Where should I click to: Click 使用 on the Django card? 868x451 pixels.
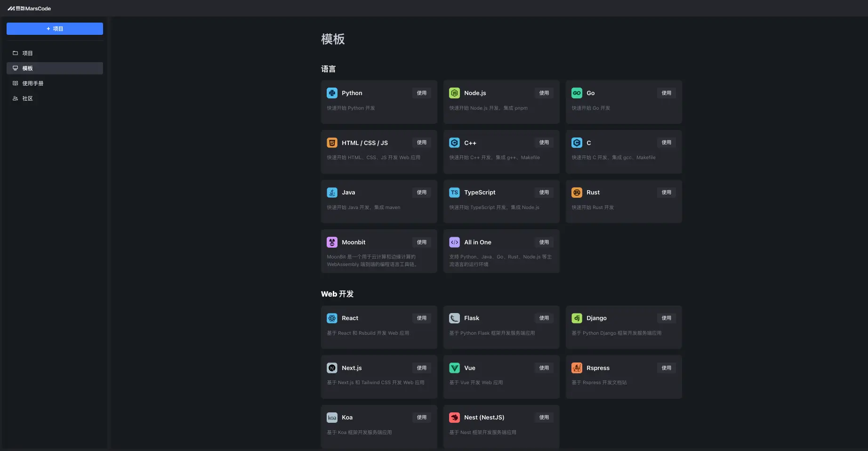[x=667, y=318]
